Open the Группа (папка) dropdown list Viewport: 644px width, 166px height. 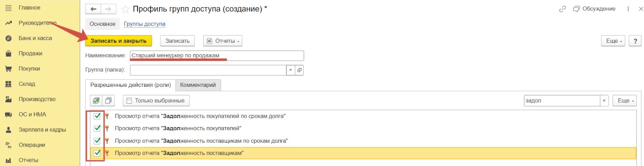(x=291, y=70)
